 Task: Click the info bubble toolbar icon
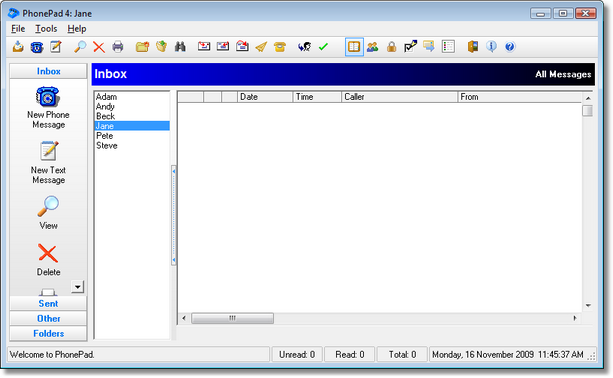coord(491,47)
